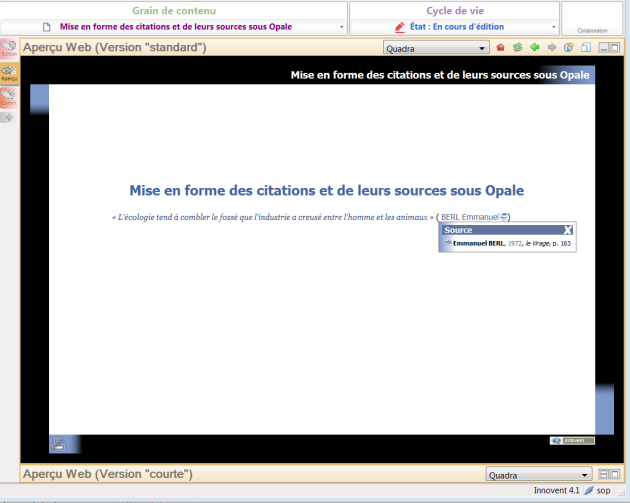Click 'sop' text in status bar

pos(603,491)
